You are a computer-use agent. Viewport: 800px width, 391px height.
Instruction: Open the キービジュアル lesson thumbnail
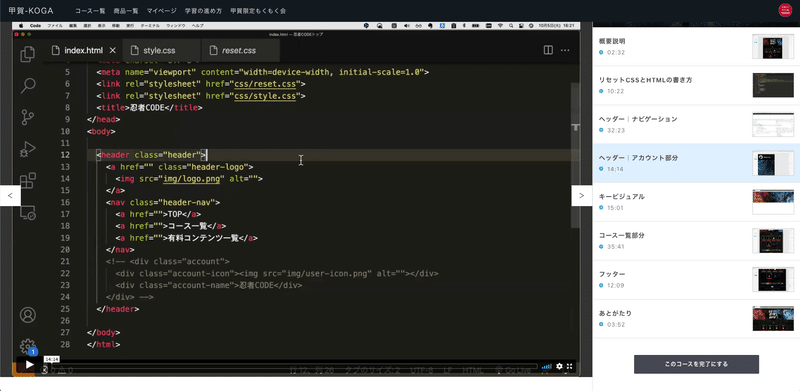coord(773,202)
